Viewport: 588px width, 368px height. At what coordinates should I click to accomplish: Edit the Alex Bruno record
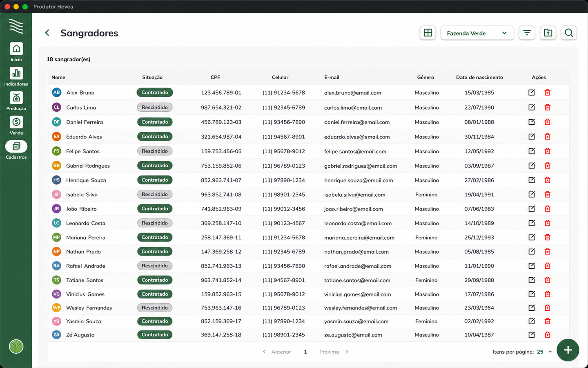[x=532, y=92]
